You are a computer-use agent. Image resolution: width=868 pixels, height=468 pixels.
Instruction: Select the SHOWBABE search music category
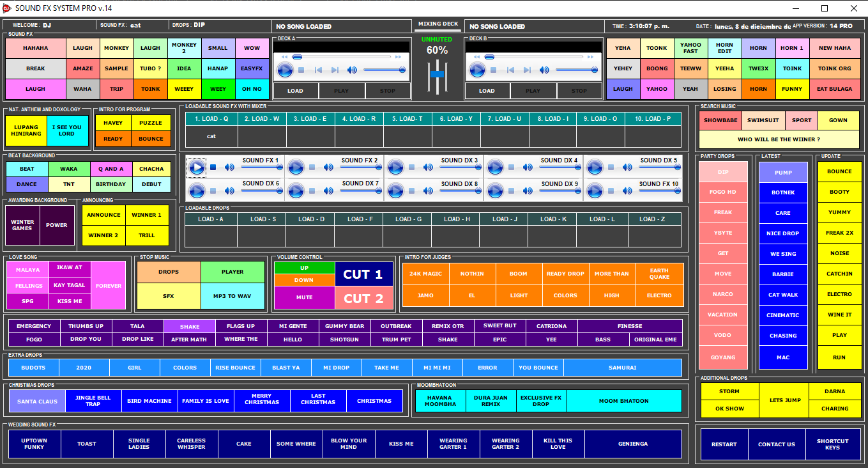[720, 120]
